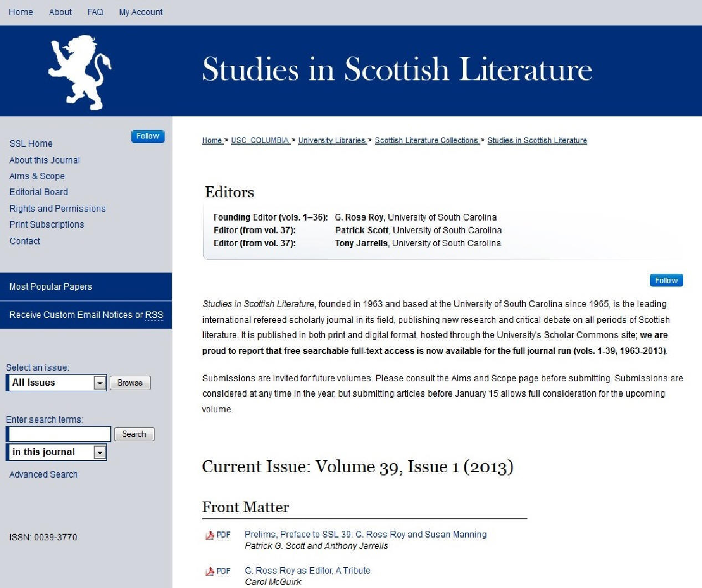Open the Editorial Board sidebar link
The height and width of the screenshot is (588, 702).
39,192
